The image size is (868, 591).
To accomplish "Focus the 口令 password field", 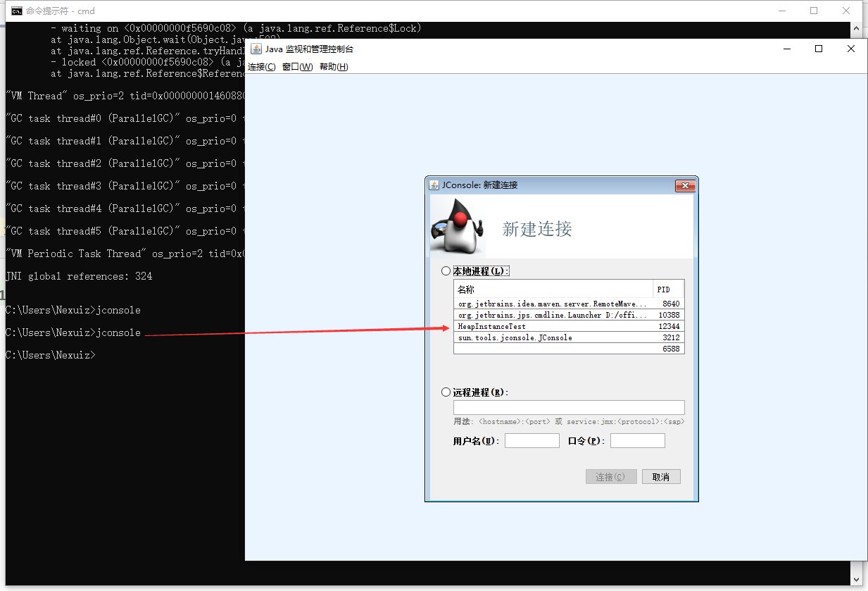I will [x=638, y=441].
